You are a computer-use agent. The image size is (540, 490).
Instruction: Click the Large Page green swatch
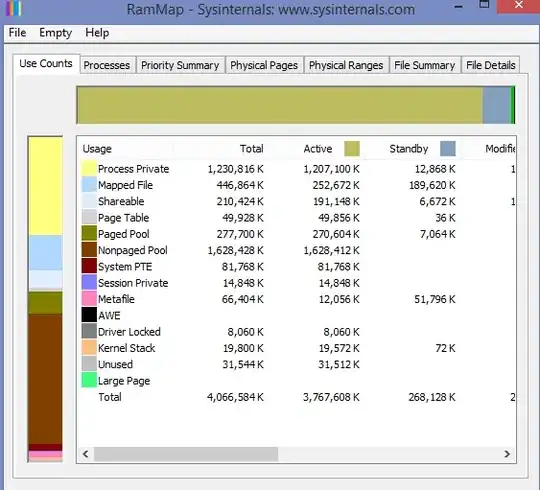click(89, 380)
